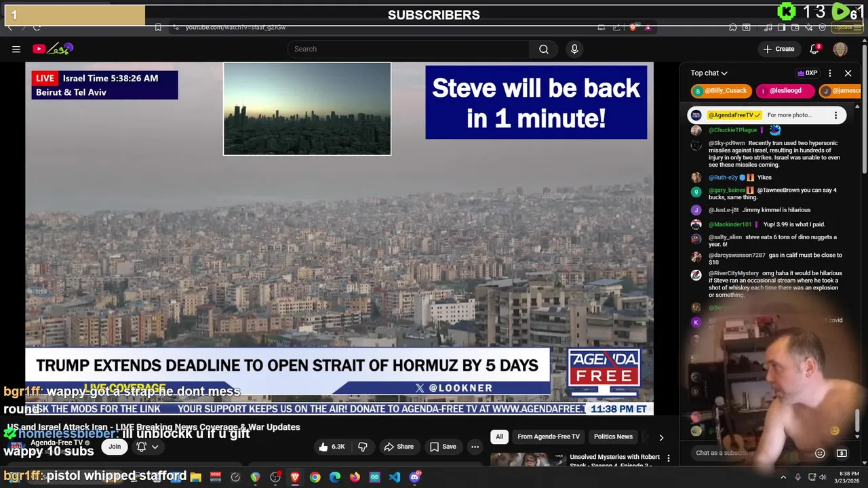Screen dimensions: 868x488
Task: Reload the page in browser toolbar
Action: (x=37, y=27)
